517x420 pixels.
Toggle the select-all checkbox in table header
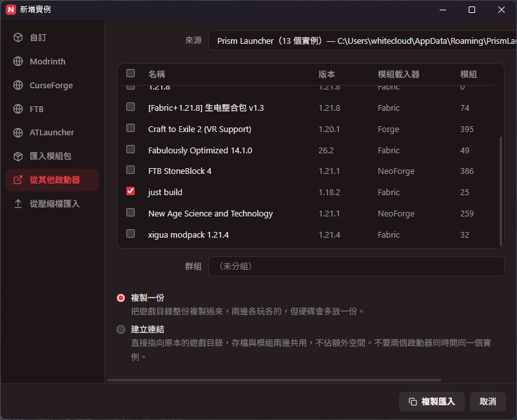click(131, 73)
